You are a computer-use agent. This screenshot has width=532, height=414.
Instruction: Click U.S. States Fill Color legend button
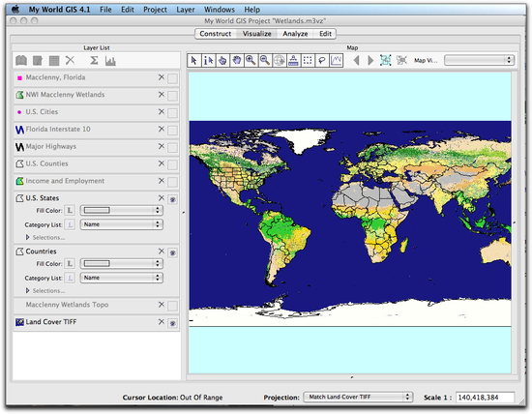70,211
